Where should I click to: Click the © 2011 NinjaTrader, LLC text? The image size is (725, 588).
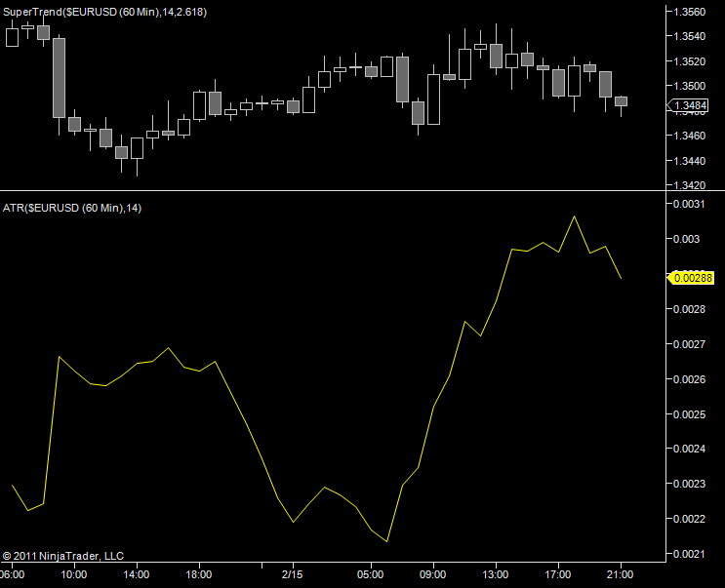click(x=63, y=556)
